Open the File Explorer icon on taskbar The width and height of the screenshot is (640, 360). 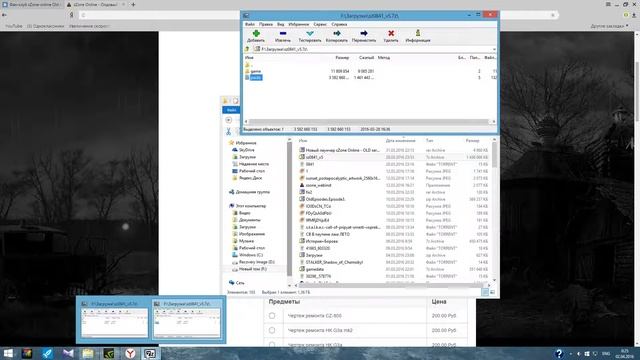click(x=88, y=353)
